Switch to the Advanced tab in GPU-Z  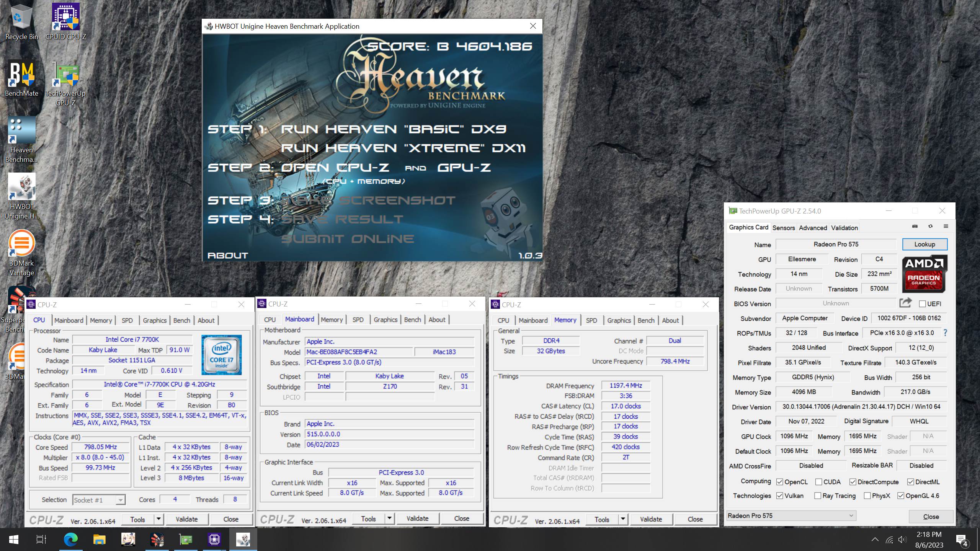coord(813,228)
